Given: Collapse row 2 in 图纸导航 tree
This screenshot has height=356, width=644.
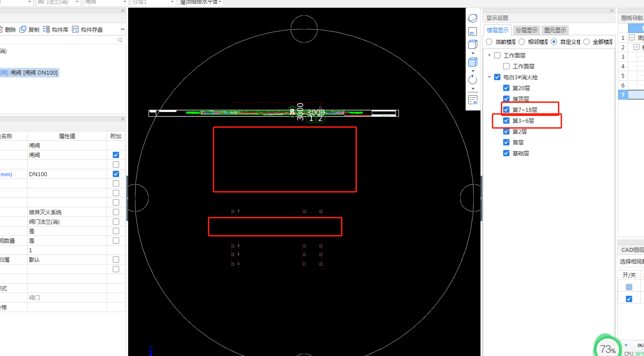Looking at the screenshot, I should tap(637, 47).
